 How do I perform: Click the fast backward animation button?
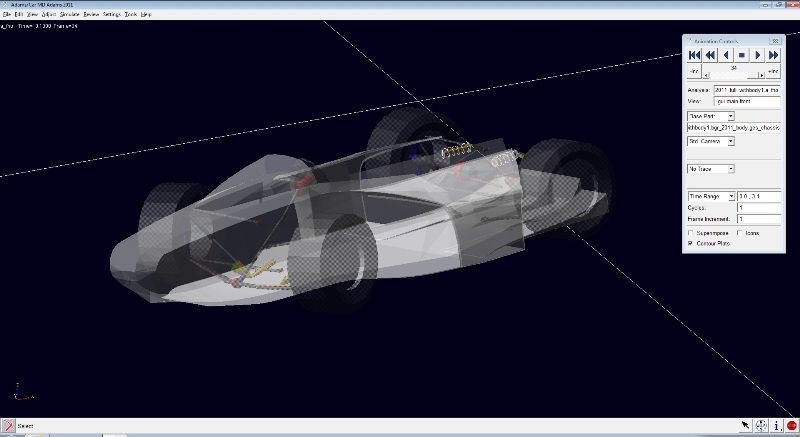tap(710, 55)
